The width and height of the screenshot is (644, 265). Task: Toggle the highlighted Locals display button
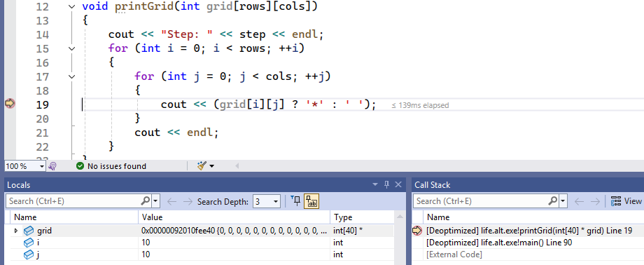coord(311,201)
